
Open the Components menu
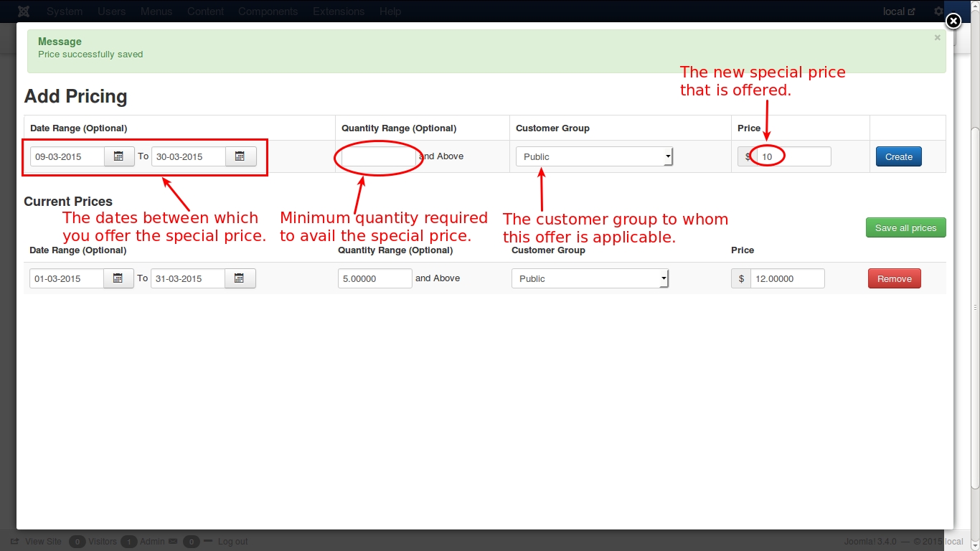(268, 11)
